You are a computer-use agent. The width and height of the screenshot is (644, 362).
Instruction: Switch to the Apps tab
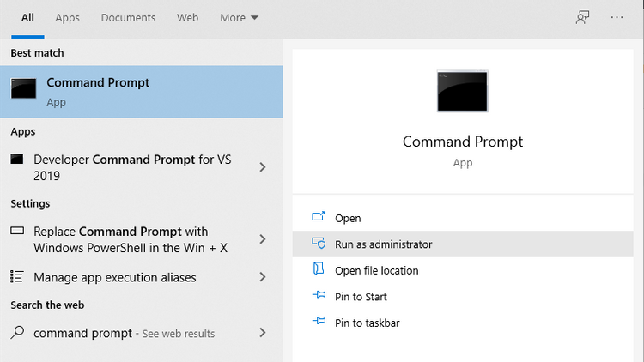67,17
